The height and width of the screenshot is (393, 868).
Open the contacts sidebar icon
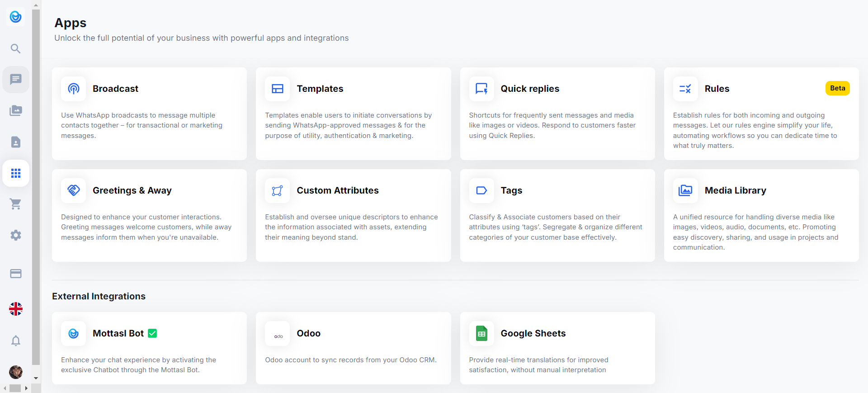coord(16,142)
